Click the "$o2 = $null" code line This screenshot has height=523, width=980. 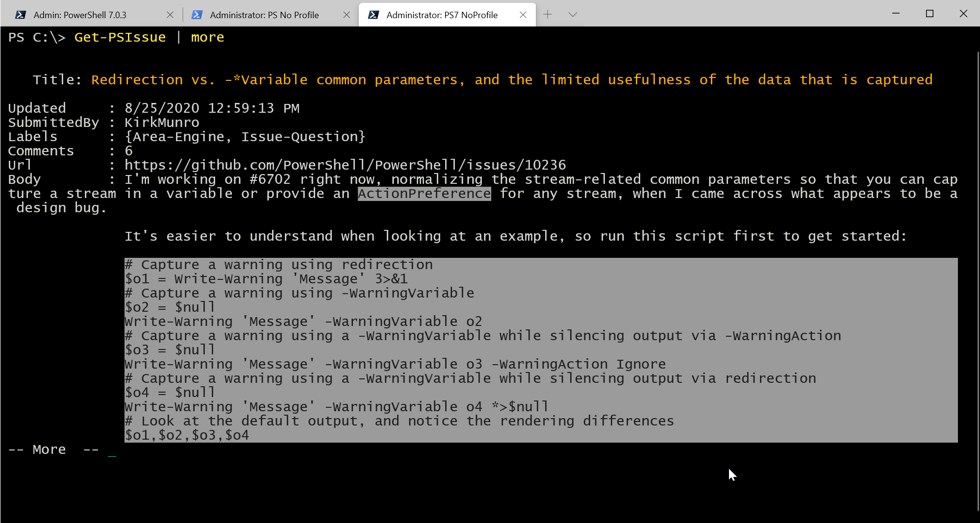coord(170,307)
